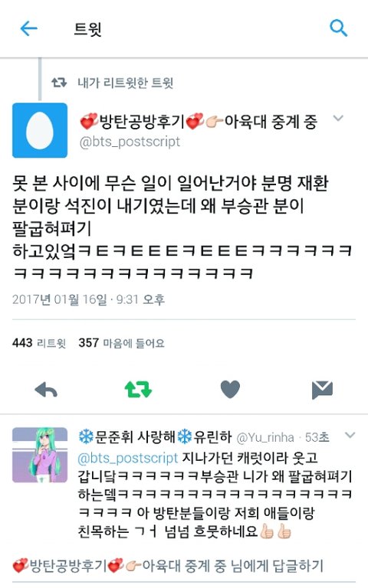368x588 pixels.
Task: Tap the 트윗 header title
Action: [x=88, y=29]
